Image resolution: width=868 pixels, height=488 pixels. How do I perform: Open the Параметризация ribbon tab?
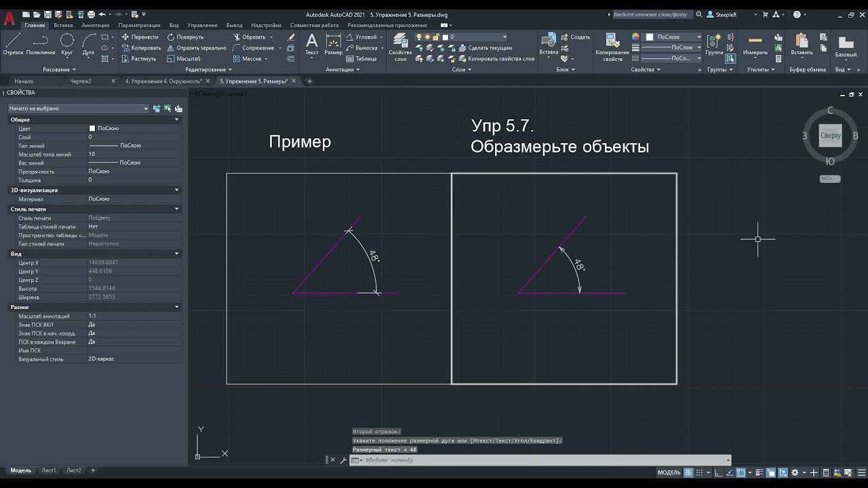(x=139, y=25)
